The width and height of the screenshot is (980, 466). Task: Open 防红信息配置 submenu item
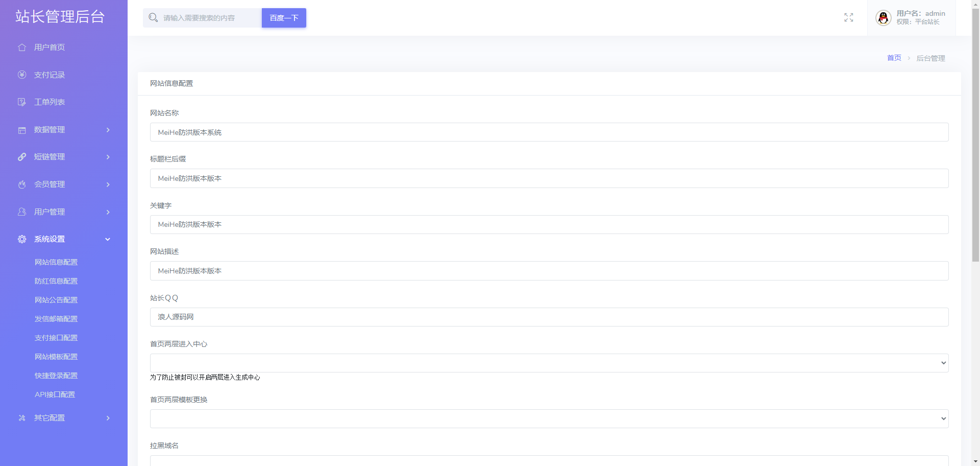(x=56, y=281)
